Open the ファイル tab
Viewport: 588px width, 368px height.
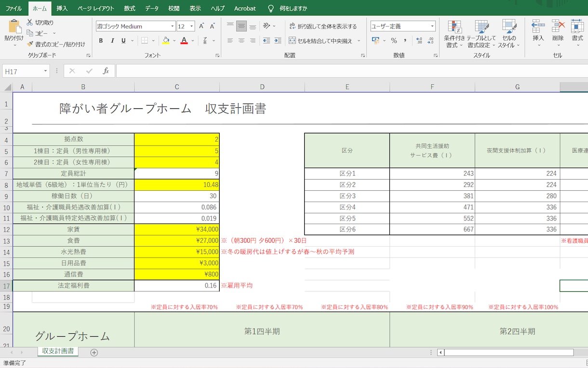pyautogui.click(x=13, y=8)
